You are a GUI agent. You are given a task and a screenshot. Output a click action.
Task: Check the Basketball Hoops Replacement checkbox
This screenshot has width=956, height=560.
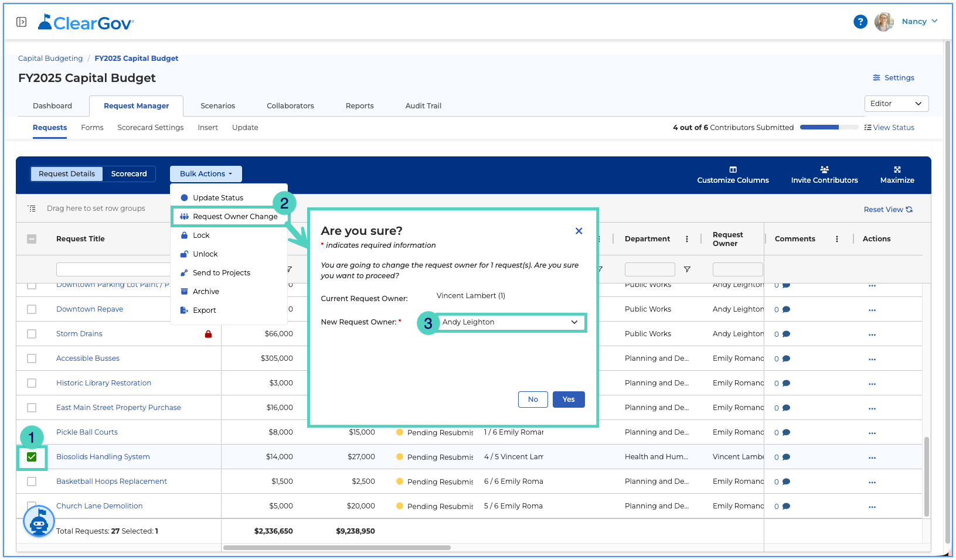32,482
